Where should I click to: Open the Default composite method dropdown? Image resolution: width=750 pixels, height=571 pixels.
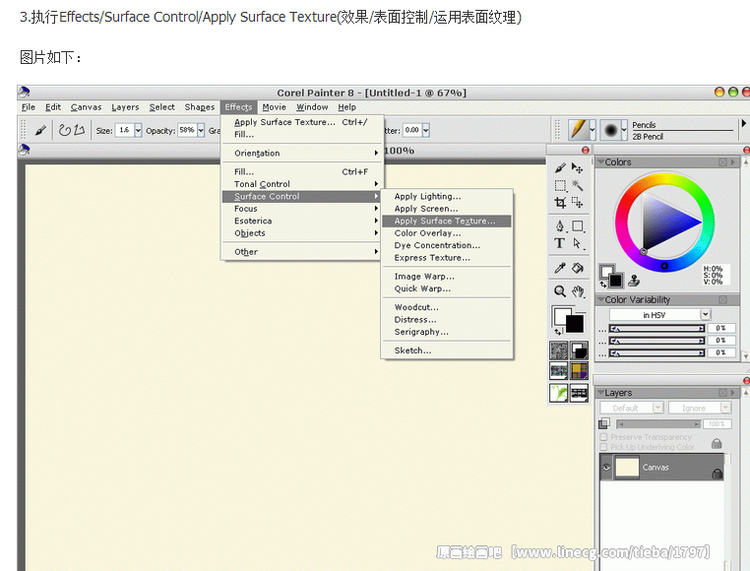[632, 408]
